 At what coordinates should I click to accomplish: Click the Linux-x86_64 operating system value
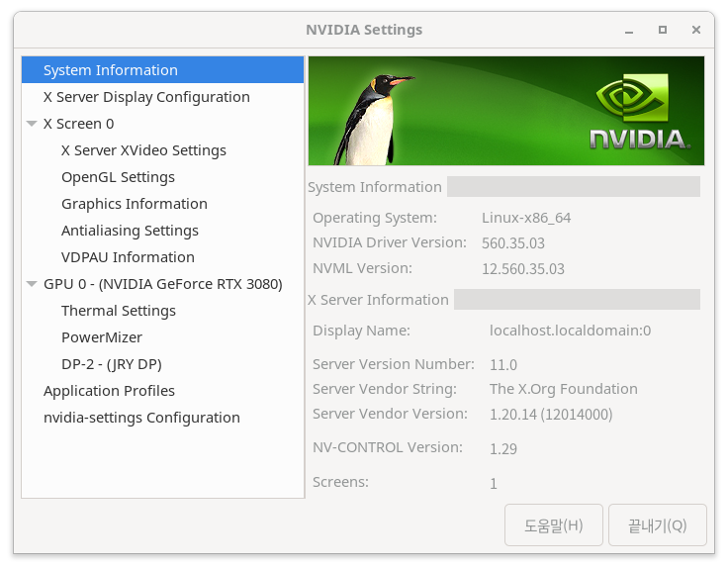click(x=526, y=218)
